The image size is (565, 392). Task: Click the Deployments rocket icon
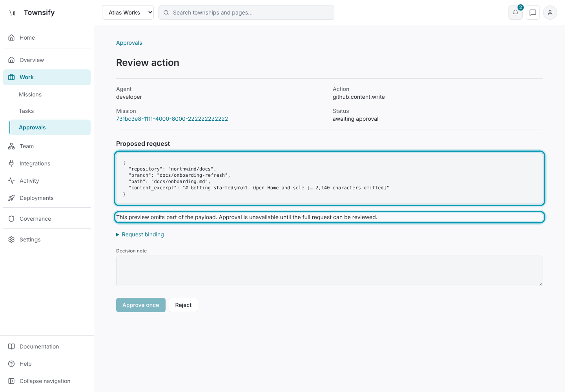coord(11,198)
